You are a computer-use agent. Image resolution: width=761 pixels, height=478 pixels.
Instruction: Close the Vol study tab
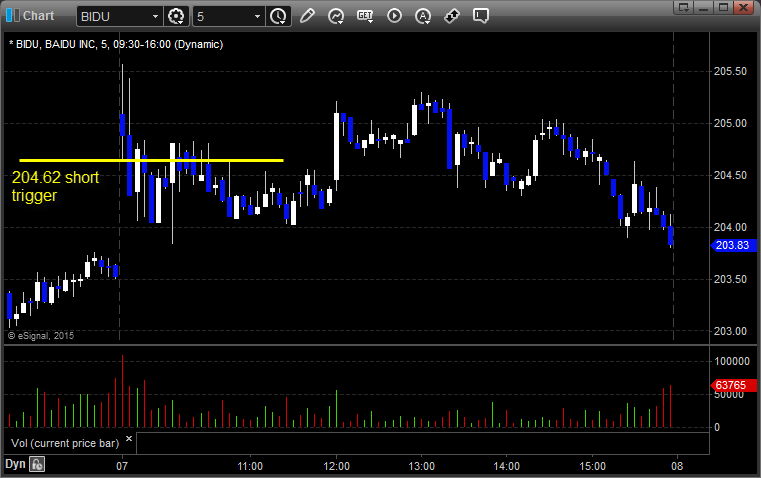pos(129,439)
